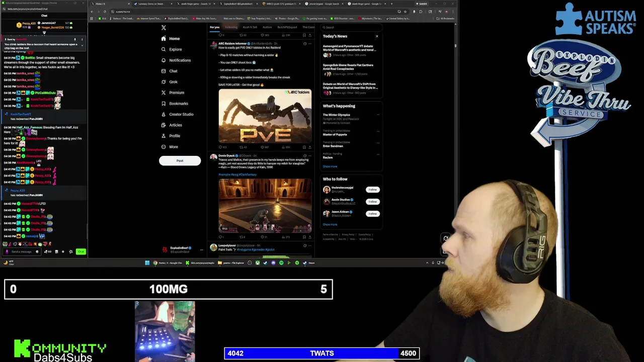Open Chat in X sidebar
The image size is (644, 362).
169,71
